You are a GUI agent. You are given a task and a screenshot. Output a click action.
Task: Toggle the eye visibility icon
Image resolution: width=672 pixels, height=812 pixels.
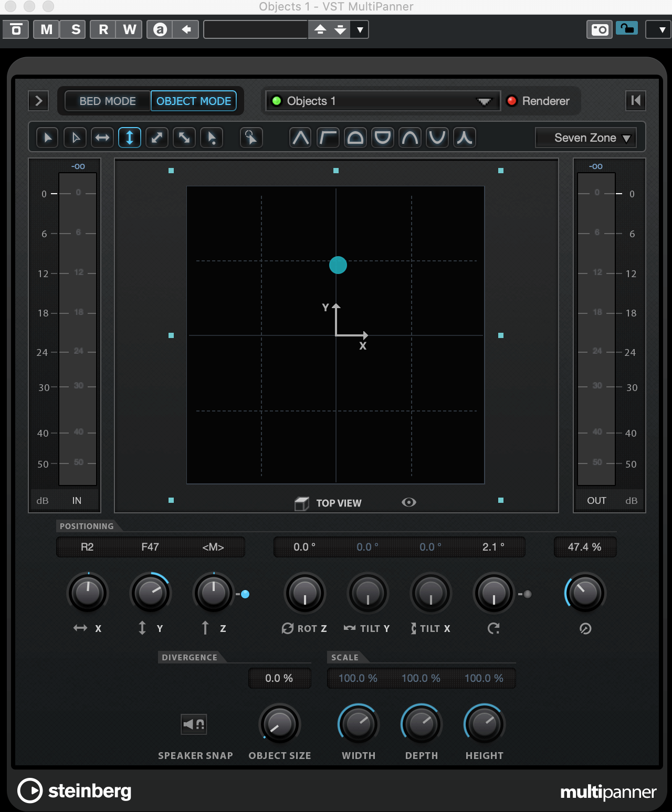(x=409, y=502)
